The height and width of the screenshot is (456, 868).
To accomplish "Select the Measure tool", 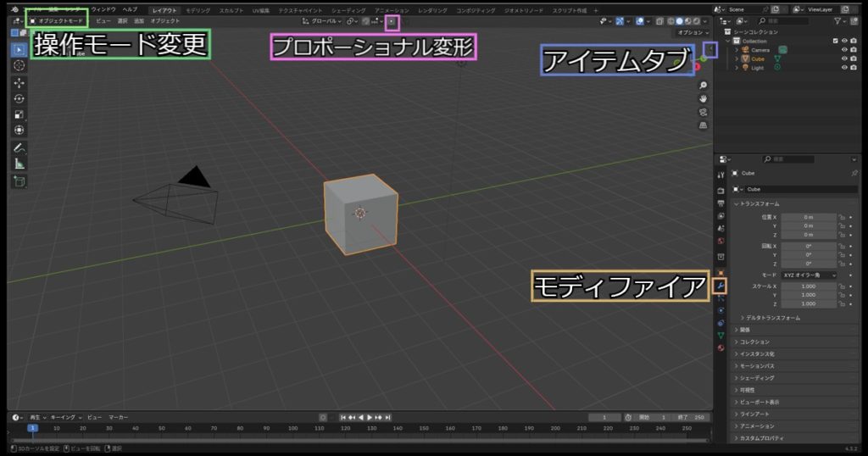I will (19, 164).
